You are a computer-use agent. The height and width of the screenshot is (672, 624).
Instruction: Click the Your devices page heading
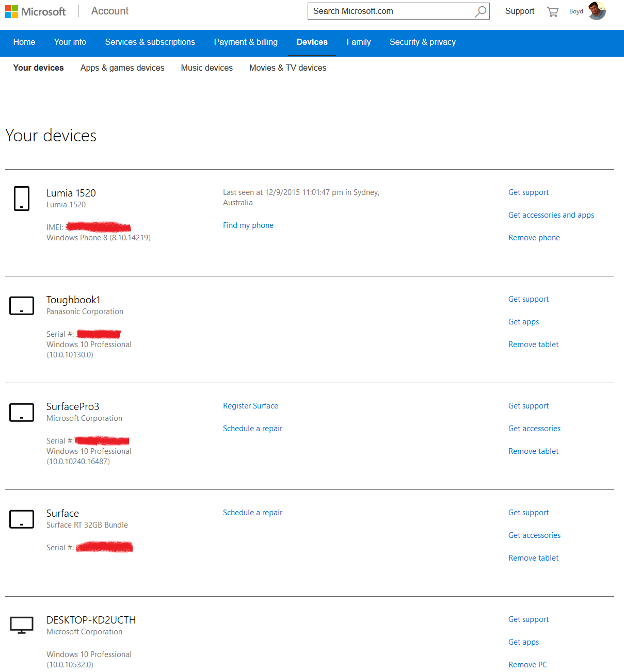click(51, 136)
